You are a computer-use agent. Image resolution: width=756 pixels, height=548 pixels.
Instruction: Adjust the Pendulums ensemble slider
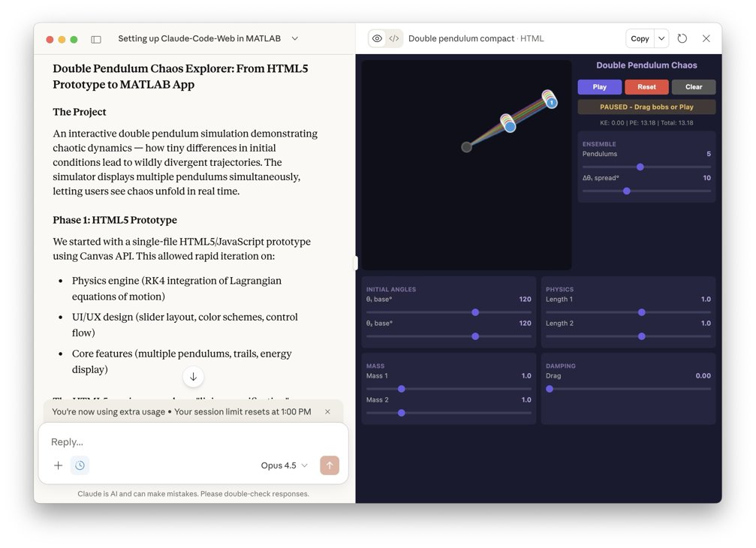tap(640, 167)
